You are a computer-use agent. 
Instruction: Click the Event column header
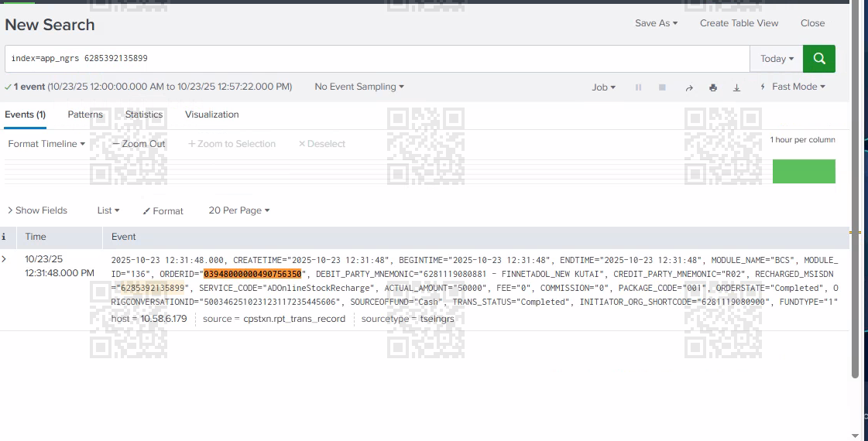[x=123, y=237]
